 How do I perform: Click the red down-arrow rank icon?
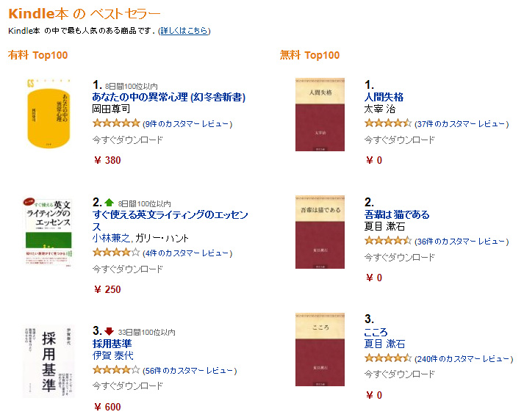(109, 331)
